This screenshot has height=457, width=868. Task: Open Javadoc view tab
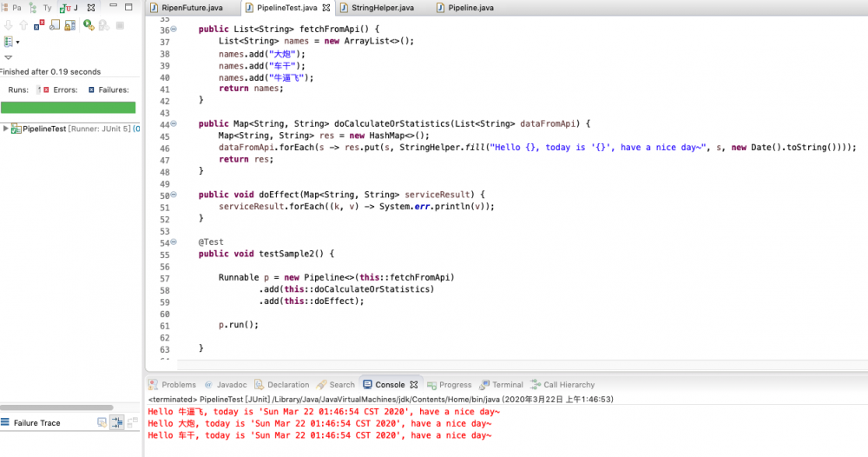point(226,384)
